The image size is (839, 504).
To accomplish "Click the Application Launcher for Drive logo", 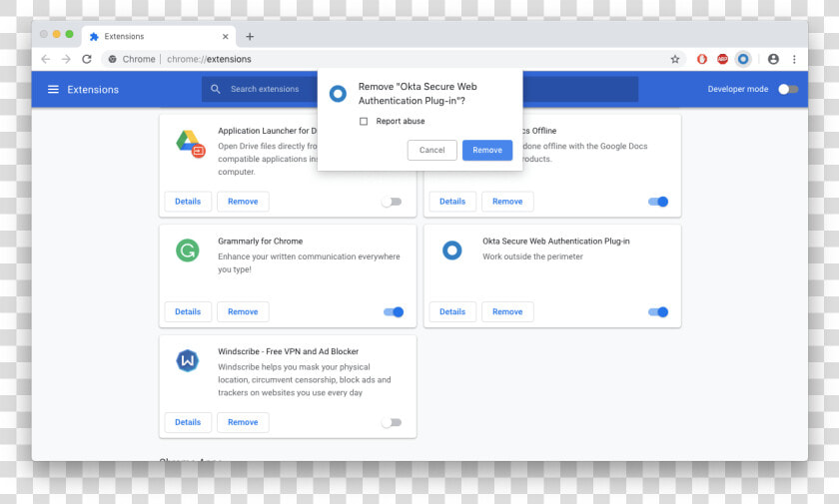I will pyautogui.click(x=190, y=144).
